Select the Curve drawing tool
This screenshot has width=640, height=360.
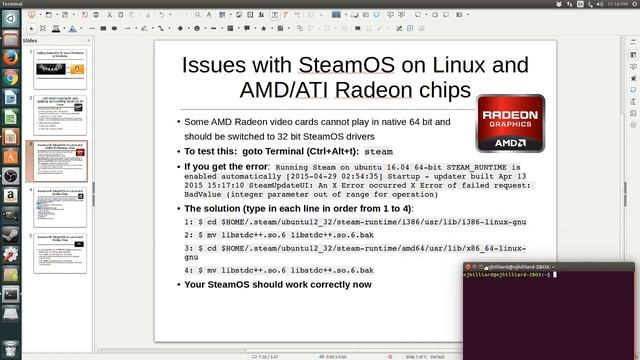pyautogui.click(x=144, y=28)
